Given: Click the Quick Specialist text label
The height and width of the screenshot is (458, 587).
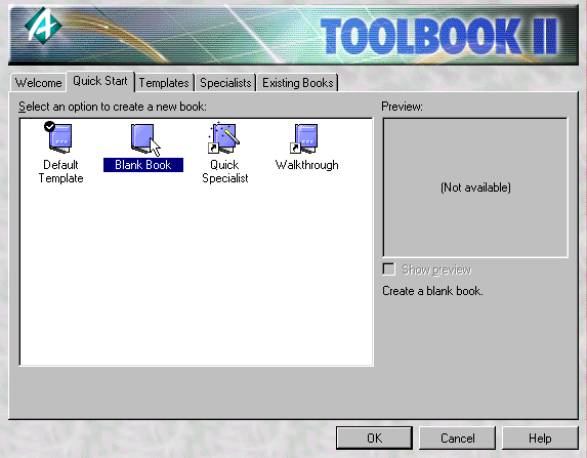Looking at the screenshot, I should [x=225, y=172].
